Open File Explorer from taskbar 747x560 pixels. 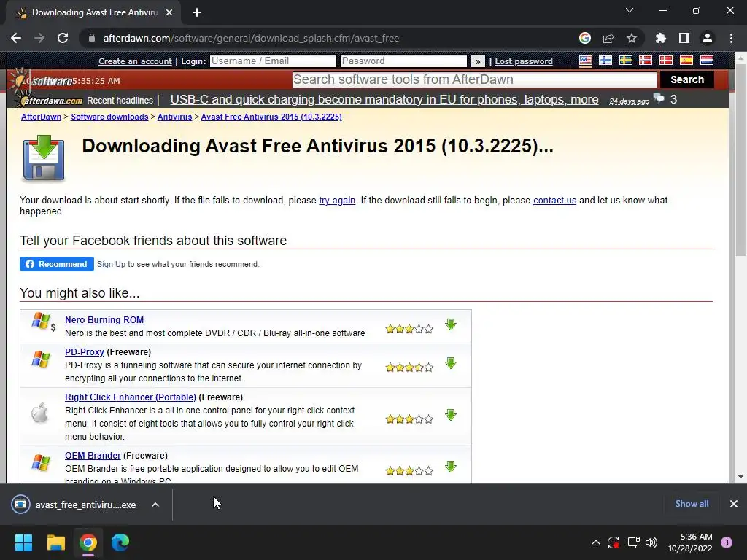[55, 542]
